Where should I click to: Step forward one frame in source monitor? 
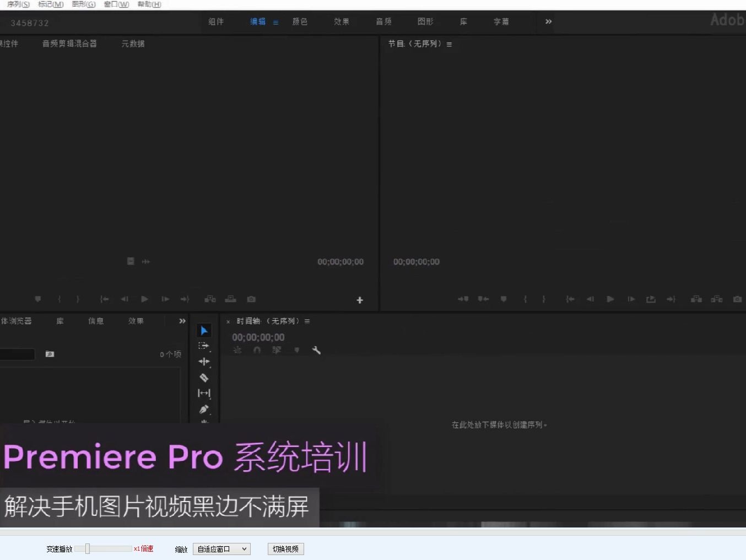pyautogui.click(x=165, y=299)
